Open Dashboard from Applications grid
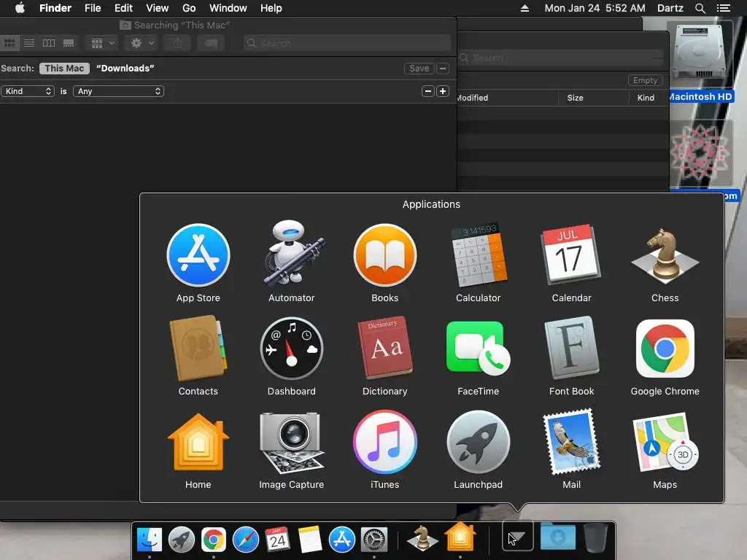Screen dimensions: 747x560 292,349
